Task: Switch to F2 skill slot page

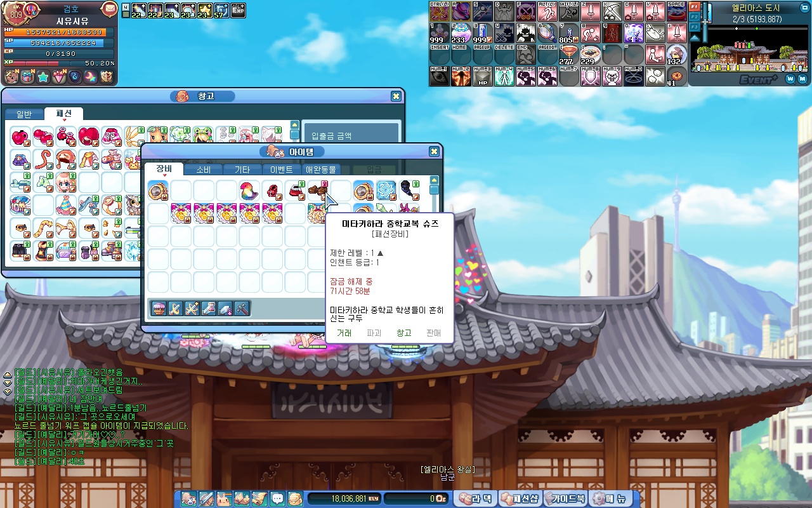Action: point(695,17)
